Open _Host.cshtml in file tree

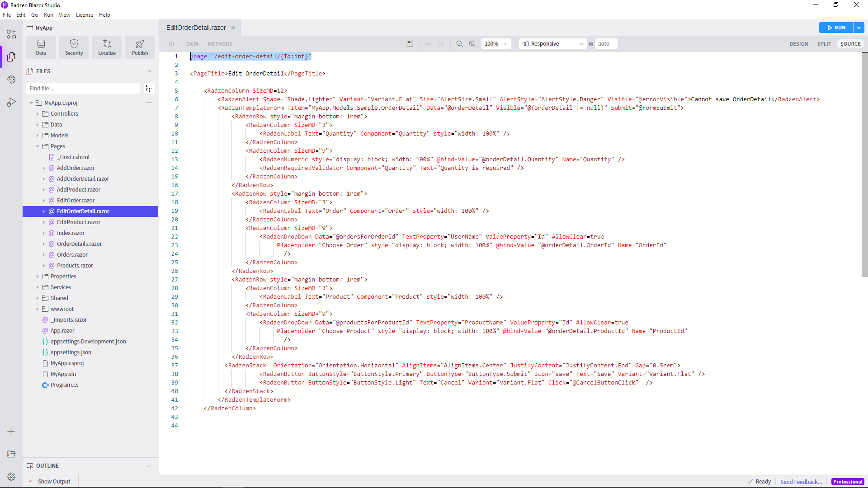(73, 157)
